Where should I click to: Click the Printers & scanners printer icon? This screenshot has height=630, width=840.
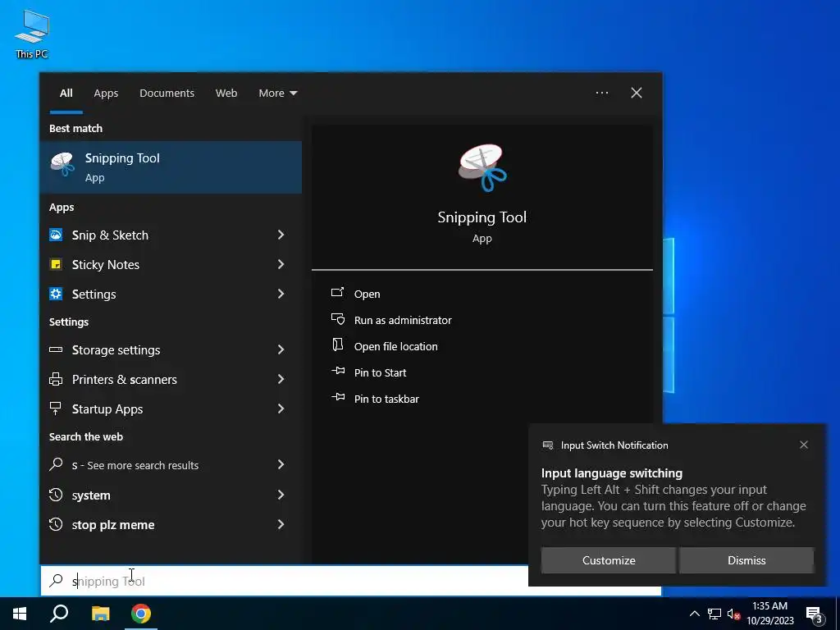point(56,379)
